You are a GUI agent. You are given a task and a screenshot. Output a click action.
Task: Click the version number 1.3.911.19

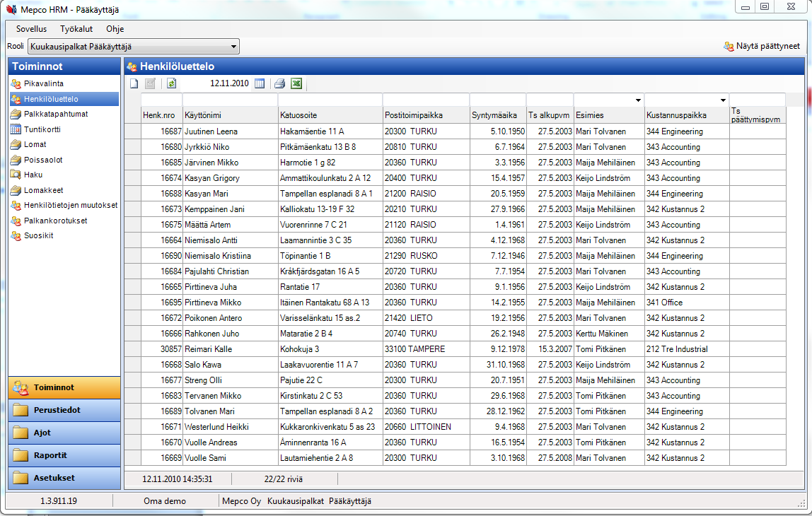[x=59, y=501]
